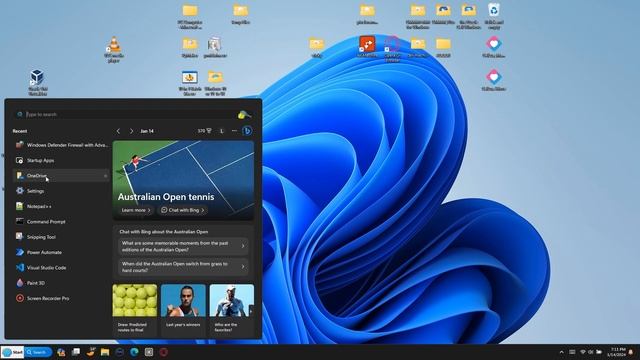Click the Learn more button
Viewport: 640px width, 360px height.
136,210
